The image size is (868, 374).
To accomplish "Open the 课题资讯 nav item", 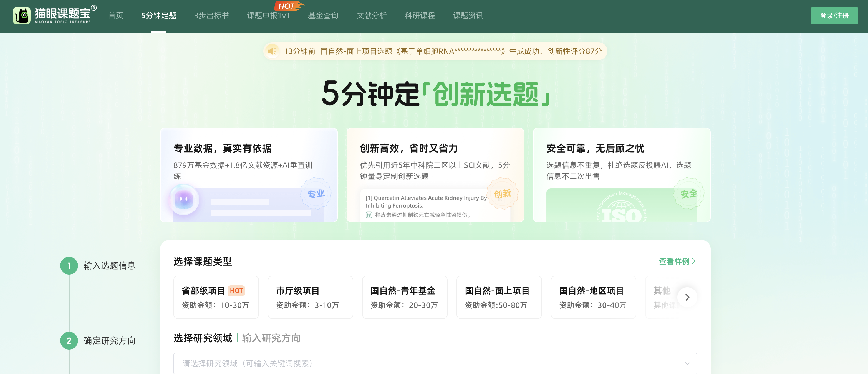I will (468, 16).
